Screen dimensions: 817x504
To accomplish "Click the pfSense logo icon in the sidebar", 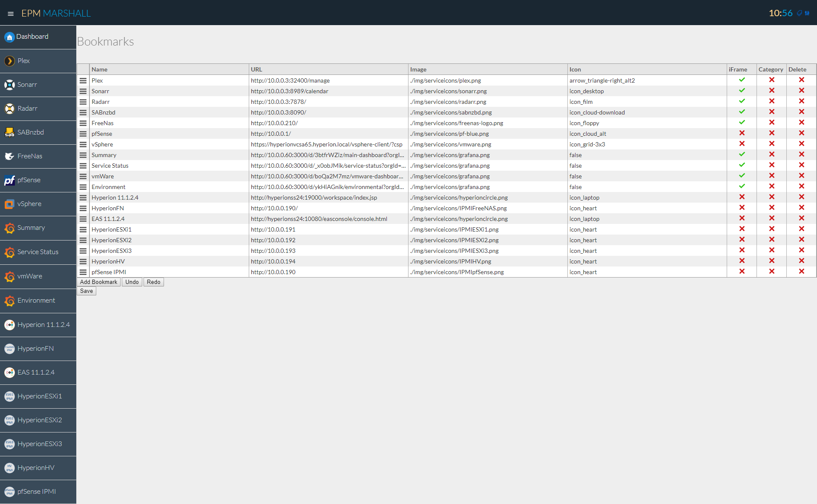I will (9, 180).
